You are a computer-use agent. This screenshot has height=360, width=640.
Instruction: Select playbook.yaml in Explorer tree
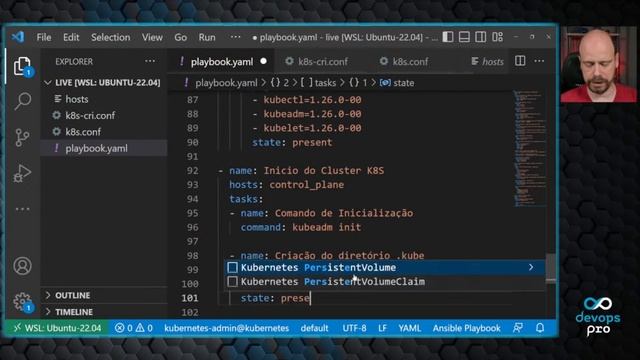pos(104,148)
